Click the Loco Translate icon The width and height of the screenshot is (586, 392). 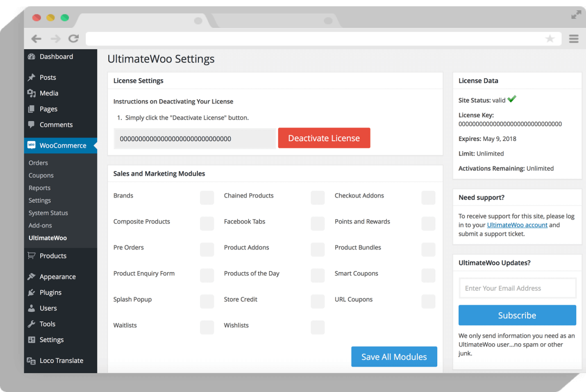[x=32, y=361]
